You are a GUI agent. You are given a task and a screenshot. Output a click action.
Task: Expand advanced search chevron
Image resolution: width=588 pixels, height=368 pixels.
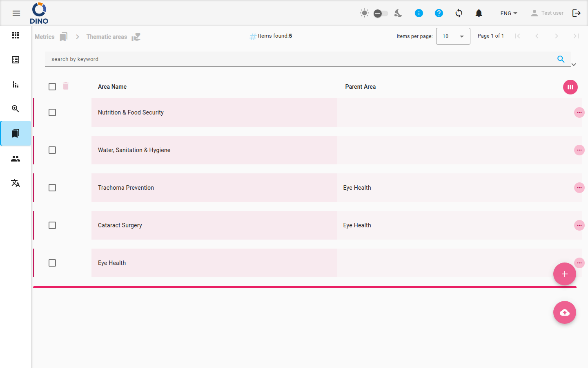[574, 65]
